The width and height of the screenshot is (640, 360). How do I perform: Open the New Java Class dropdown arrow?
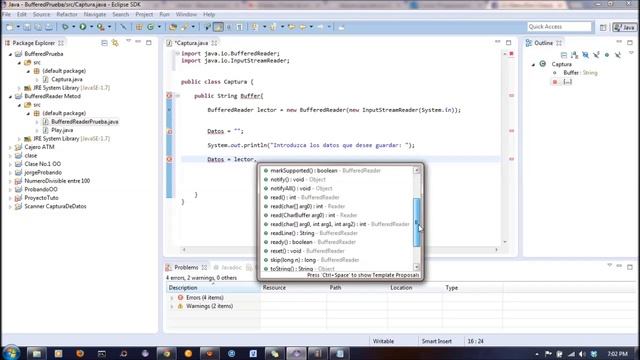(x=159, y=27)
